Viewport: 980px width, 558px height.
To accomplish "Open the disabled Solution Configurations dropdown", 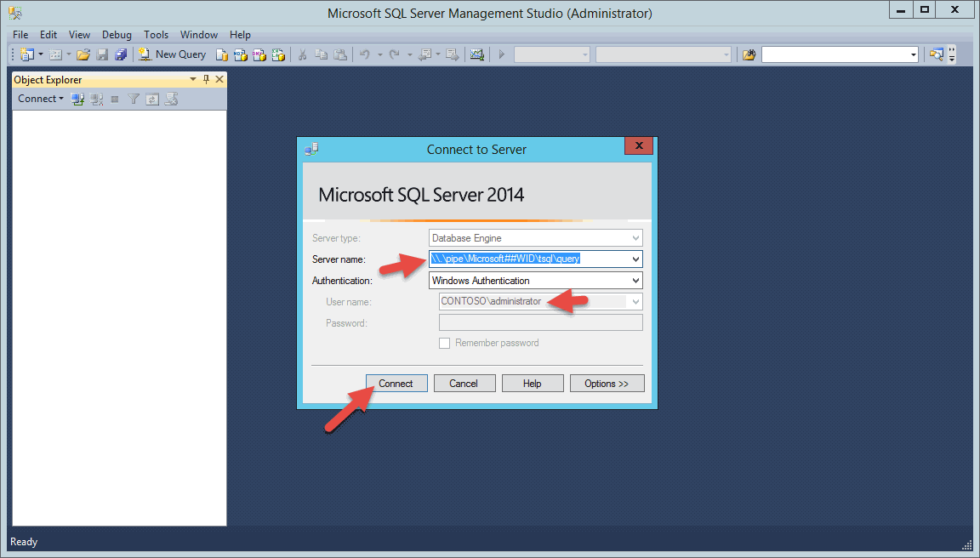I will (x=552, y=55).
